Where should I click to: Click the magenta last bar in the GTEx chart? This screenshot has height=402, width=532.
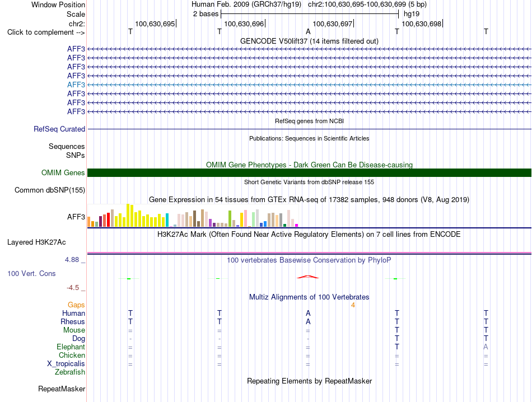tap(297, 225)
